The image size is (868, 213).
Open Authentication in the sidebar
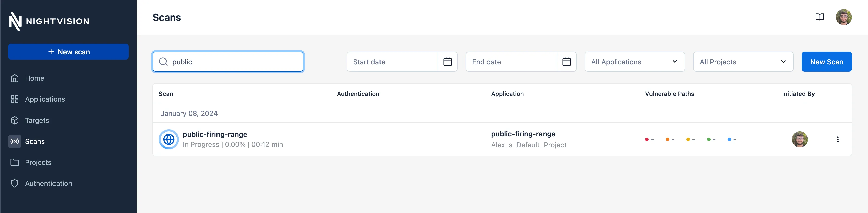[68, 183]
